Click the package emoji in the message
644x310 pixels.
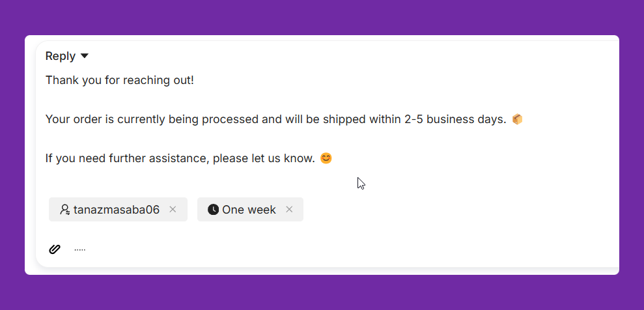(x=517, y=119)
